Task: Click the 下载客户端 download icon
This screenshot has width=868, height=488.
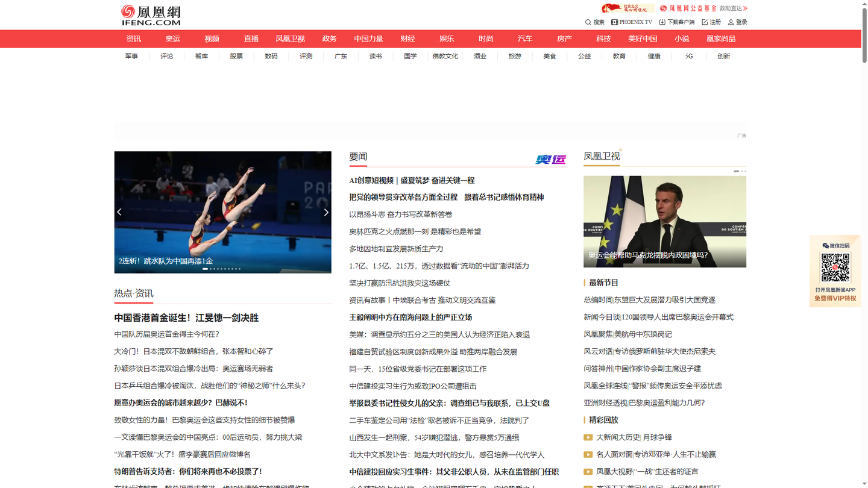Action: pos(662,22)
